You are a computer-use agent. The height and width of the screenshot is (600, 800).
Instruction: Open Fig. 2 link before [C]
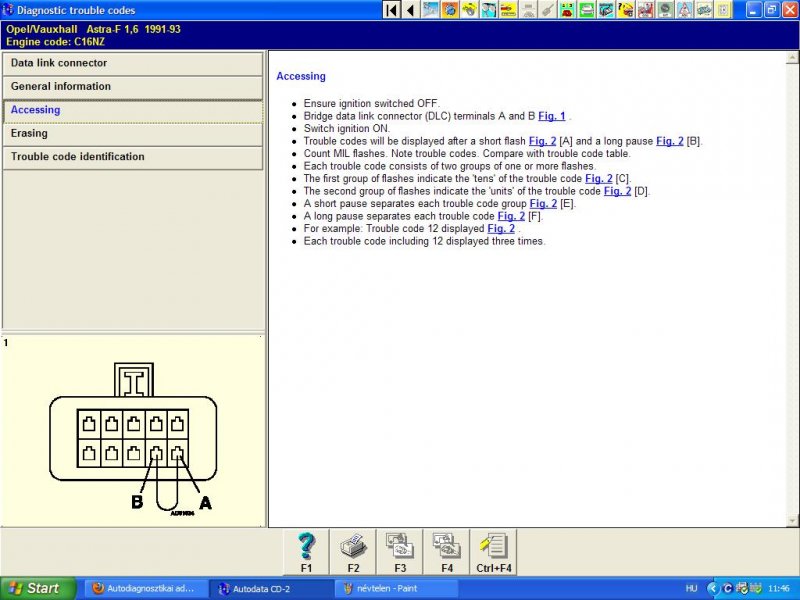(x=598, y=179)
